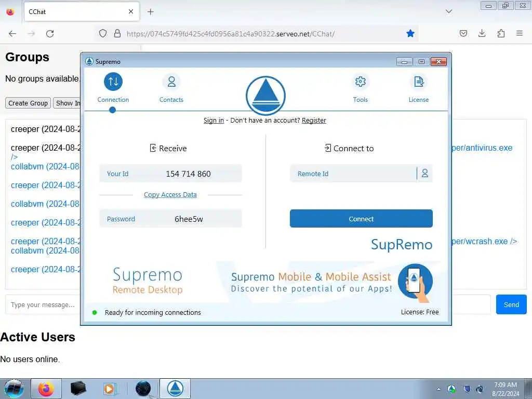Click the Connect to section icon

click(328, 148)
